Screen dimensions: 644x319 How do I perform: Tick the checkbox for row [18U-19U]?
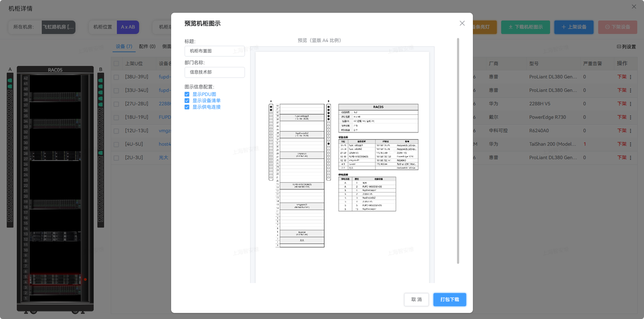pyautogui.click(x=116, y=117)
